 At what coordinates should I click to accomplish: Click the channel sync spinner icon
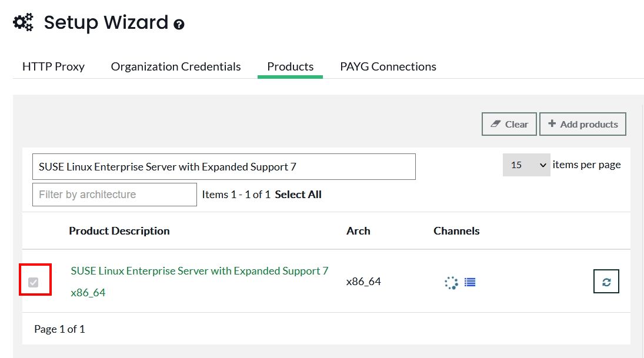pyautogui.click(x=451, y=282)
